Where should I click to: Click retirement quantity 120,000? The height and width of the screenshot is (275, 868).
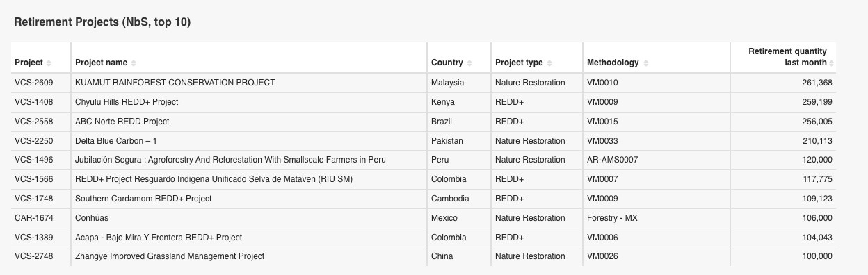pos(817,160)
